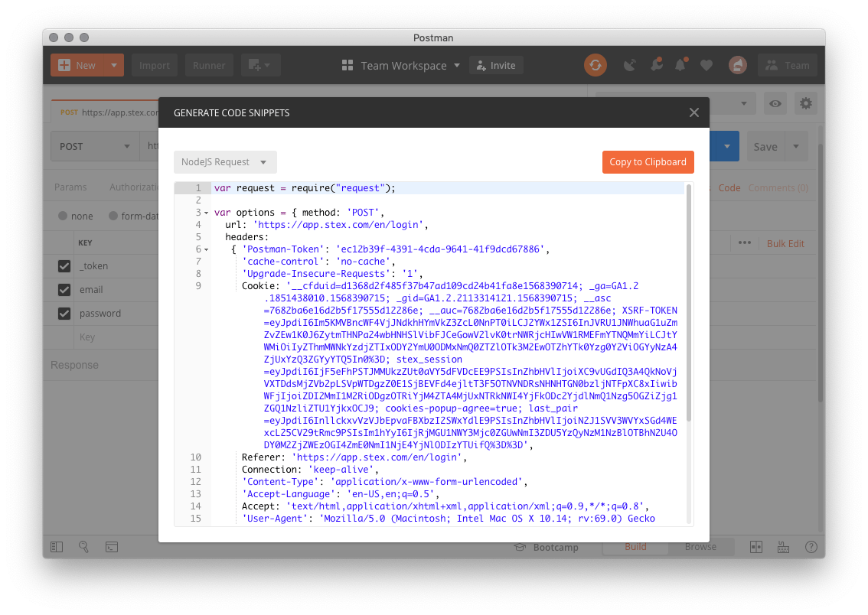The width and height of the screenshot is (868, 615).
Task: Open the capture requests satellite icon
Action: 629,65
